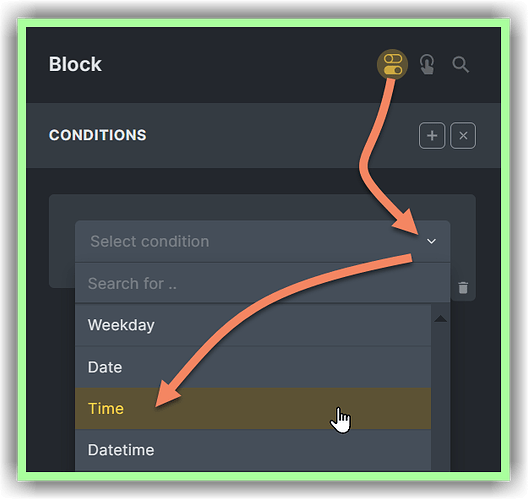The image size is (529, 500).
Task: Click the scroll-up arrow of dropdown list
Action: (x=441, y=319)
